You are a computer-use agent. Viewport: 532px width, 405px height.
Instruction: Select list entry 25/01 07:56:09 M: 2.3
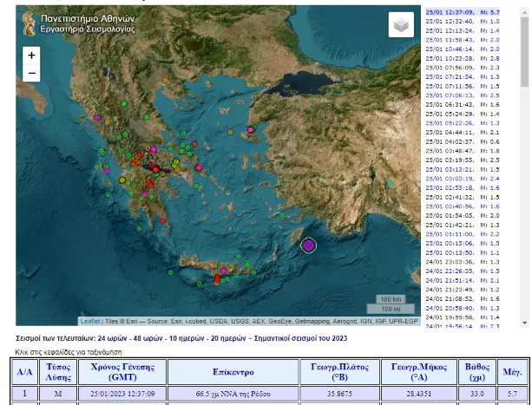pos(463,68)
